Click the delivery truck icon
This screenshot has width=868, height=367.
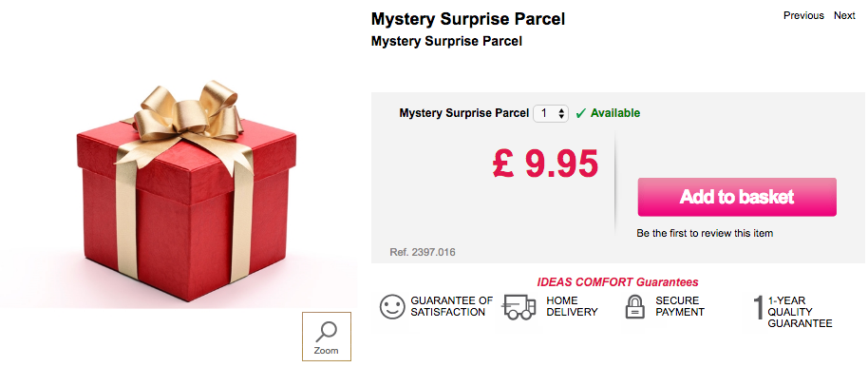click(x=519, y=307)
